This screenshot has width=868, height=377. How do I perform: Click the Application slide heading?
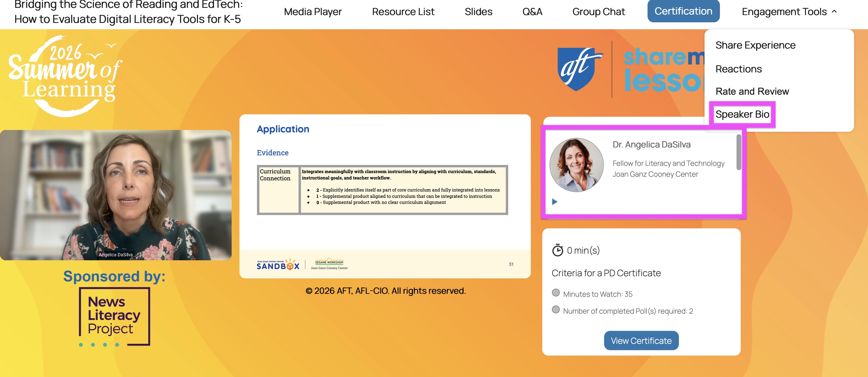point(283,129)
